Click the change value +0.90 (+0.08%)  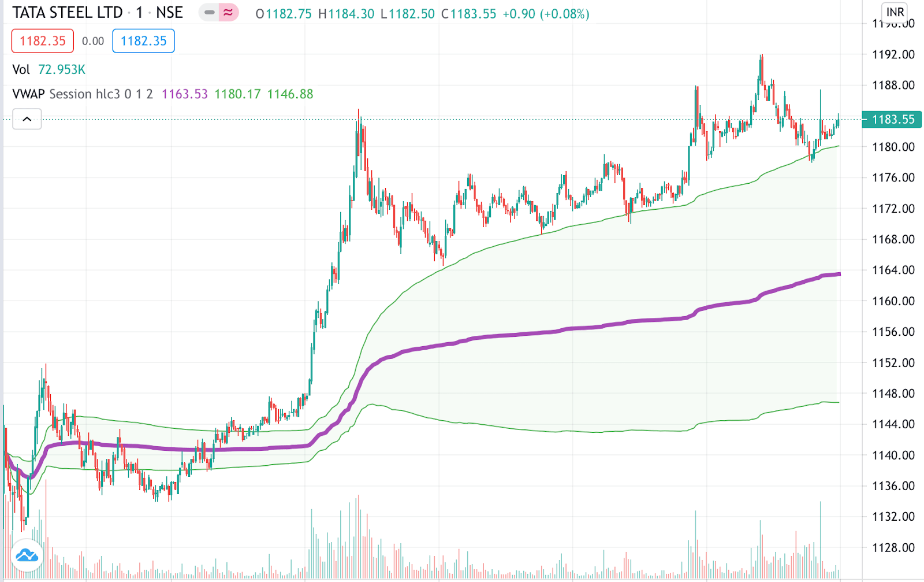click(x=546, y=14)
